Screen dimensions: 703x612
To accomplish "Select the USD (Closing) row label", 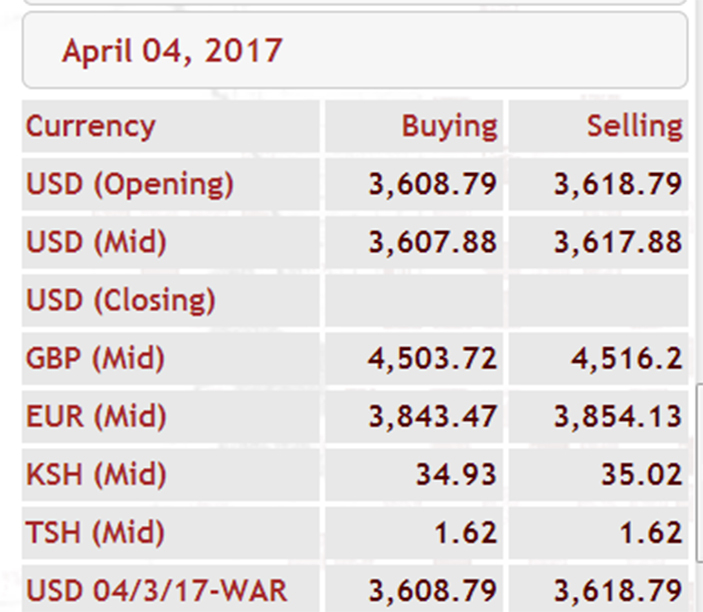I will pos(121,301).
